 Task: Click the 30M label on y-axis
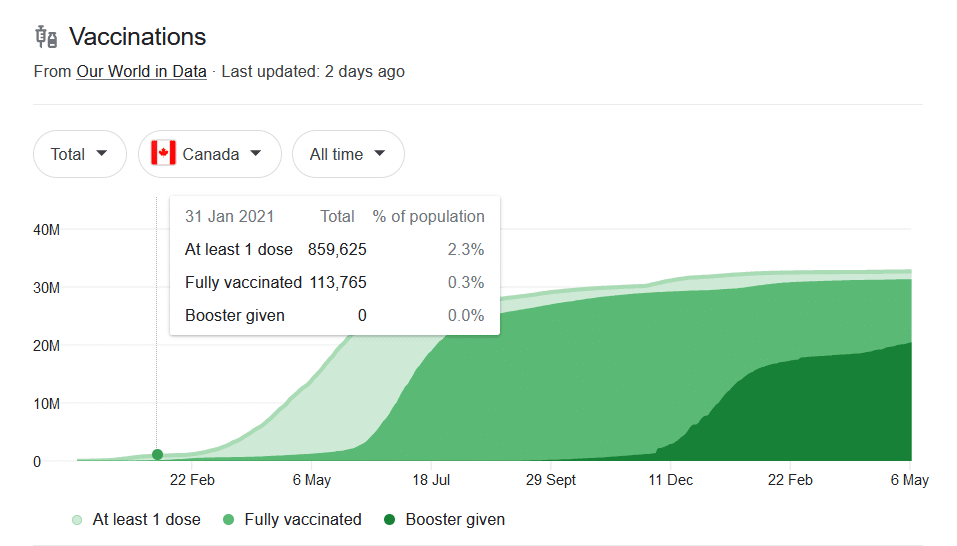point(48,288)
